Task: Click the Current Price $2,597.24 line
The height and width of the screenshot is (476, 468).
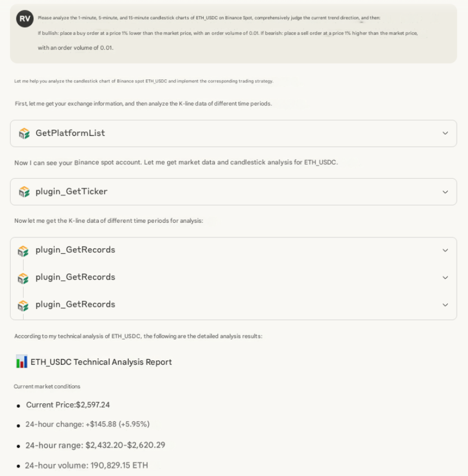Action: coord(68,405)
